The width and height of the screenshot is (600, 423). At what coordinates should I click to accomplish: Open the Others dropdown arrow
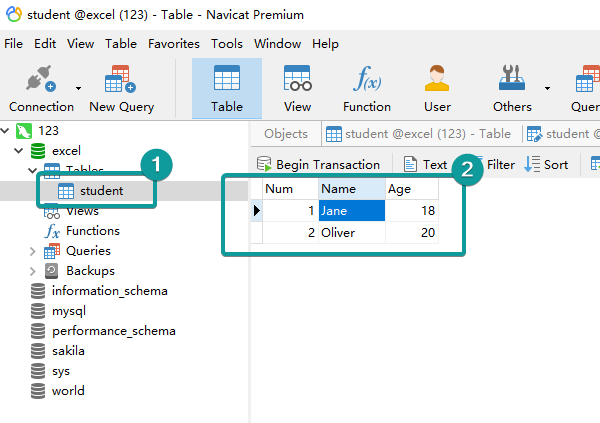coord(547,87)
